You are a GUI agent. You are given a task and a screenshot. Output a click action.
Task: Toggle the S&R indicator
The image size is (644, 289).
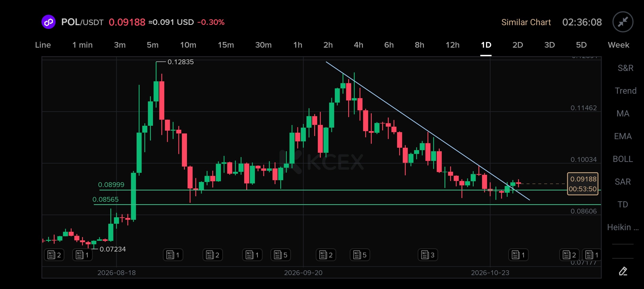pos(626,68)
